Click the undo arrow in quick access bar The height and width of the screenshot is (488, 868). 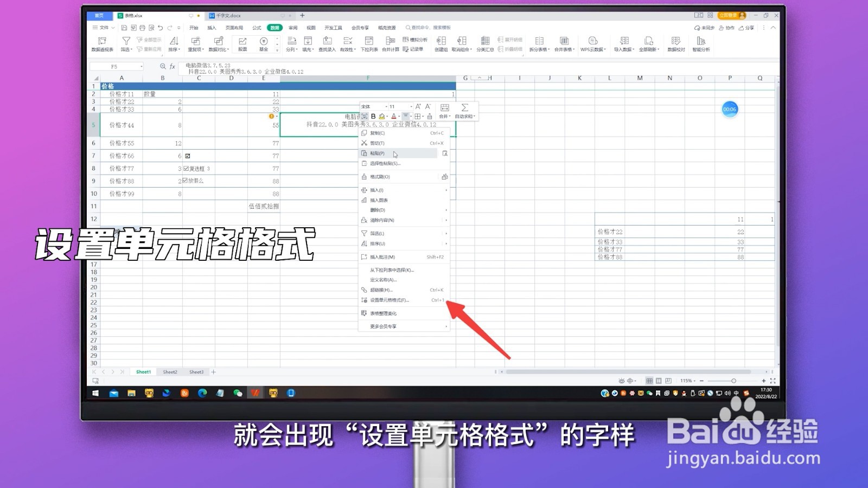point(160,28)
